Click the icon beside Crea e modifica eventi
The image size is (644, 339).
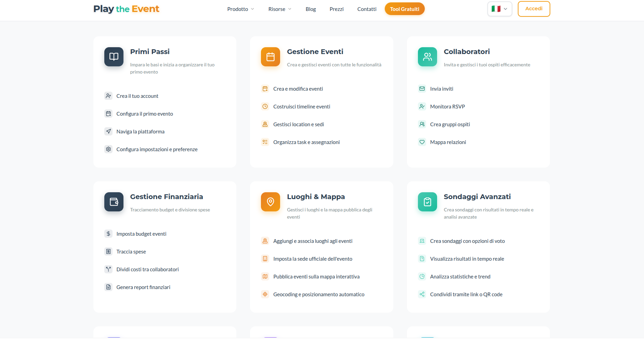[x=265, y=89]
